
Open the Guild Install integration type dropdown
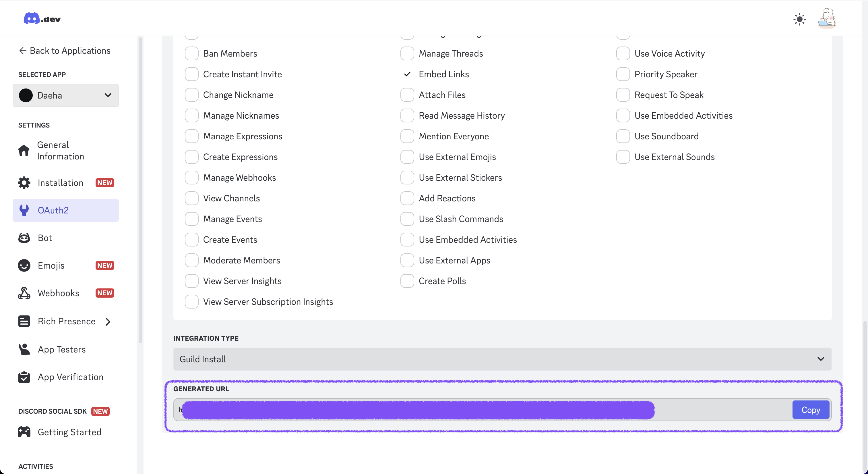502,359
